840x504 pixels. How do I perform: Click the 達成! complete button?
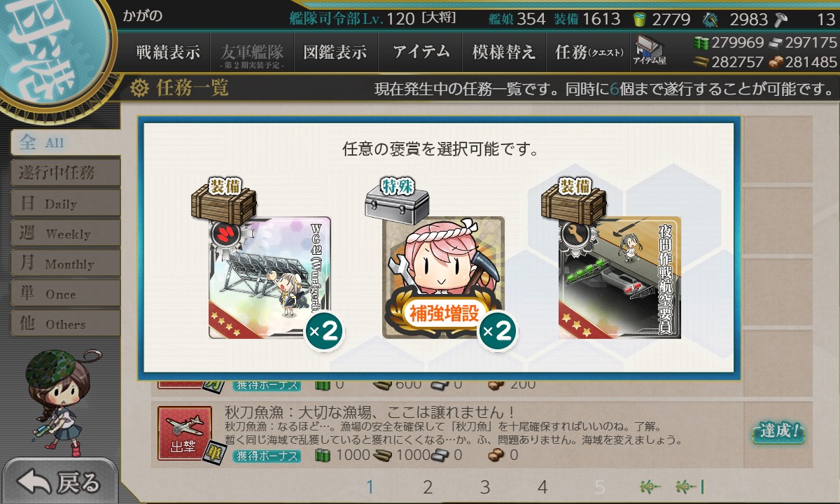click(778, 431)
